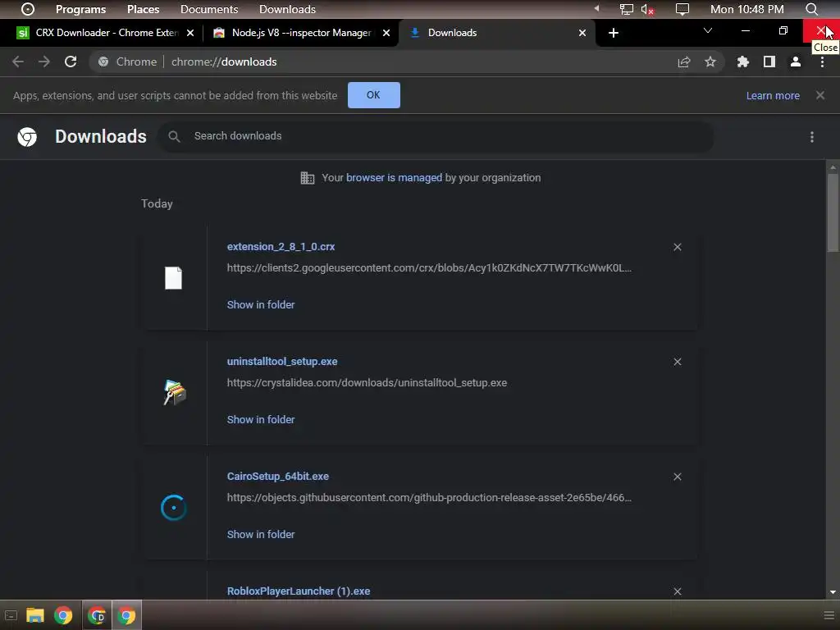Click the extension_2_8_1_0.crx file icon
Image resolution: width=840 pixels, height=630 pixels.
(173, 278)
